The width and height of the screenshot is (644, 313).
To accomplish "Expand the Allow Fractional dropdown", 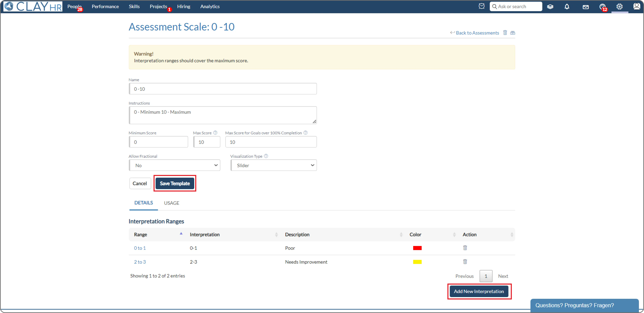I will (175, 165).
